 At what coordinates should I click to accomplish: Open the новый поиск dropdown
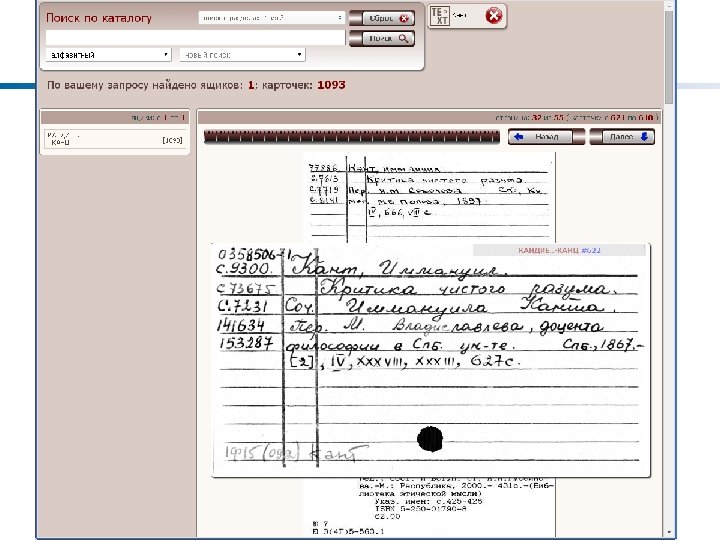(242, 55)
